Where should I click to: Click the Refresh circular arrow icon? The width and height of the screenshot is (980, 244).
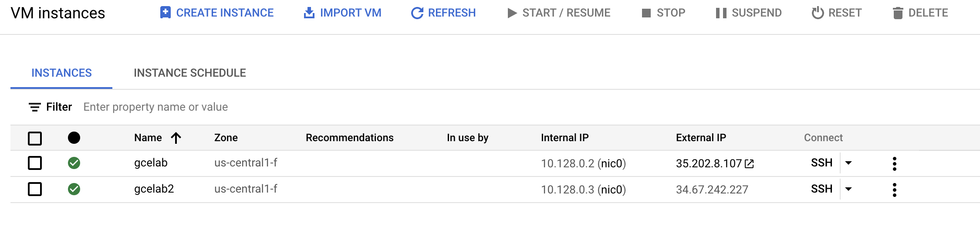tap(417, 13)
